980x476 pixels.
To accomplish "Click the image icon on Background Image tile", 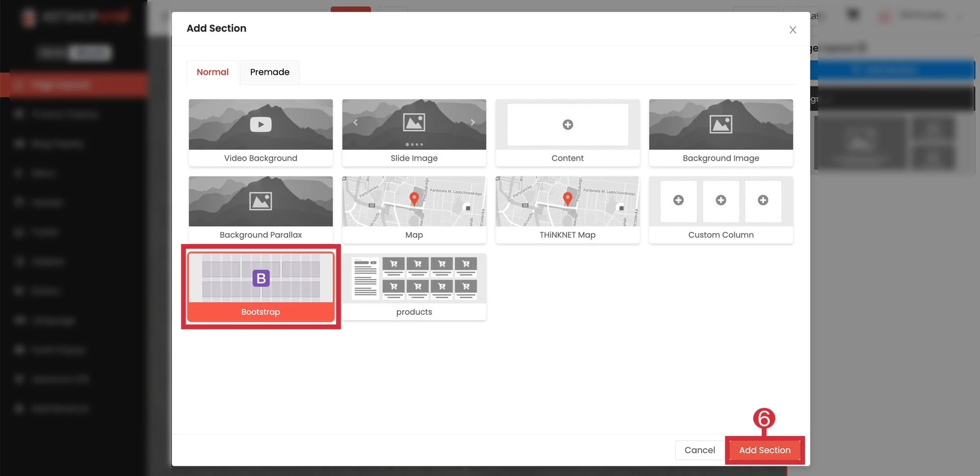I will (x=721, y=124).
